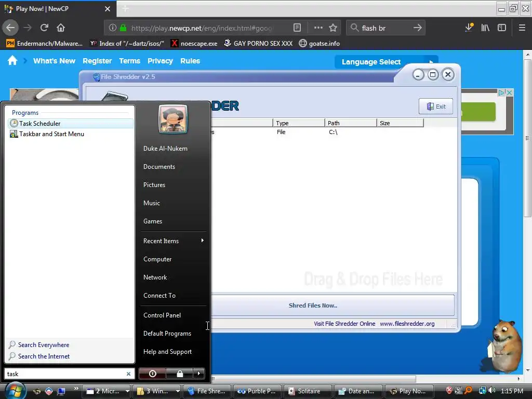Open Pictures from start menu

coord(154,185)
